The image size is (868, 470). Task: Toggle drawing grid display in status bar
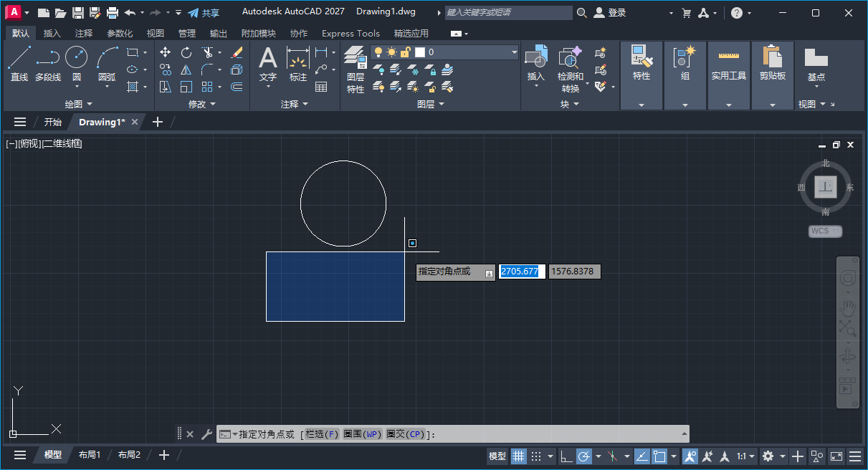518,456
